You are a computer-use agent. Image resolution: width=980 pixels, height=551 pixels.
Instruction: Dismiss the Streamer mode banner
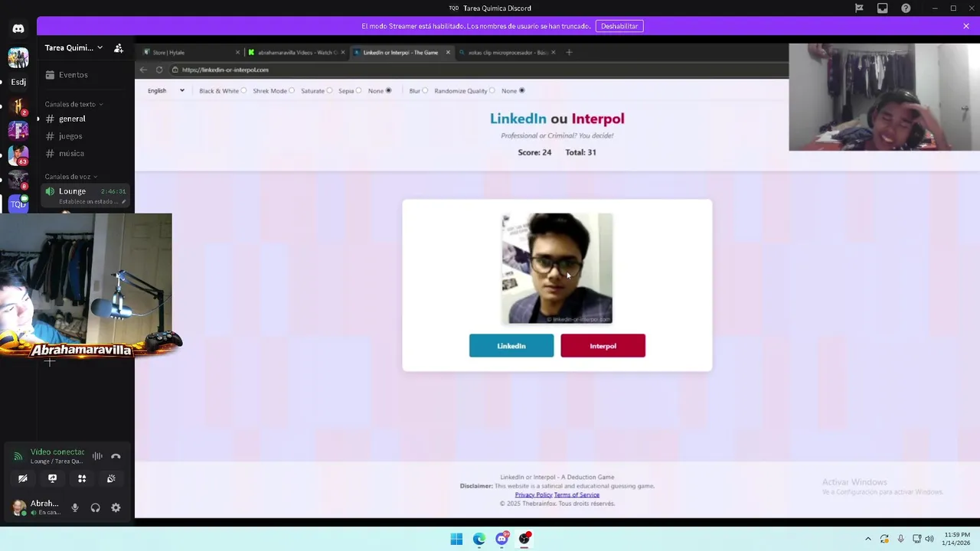966,26
